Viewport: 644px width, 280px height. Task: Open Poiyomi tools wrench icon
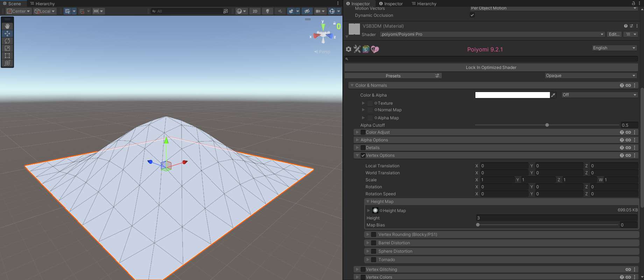coord(357,49)
